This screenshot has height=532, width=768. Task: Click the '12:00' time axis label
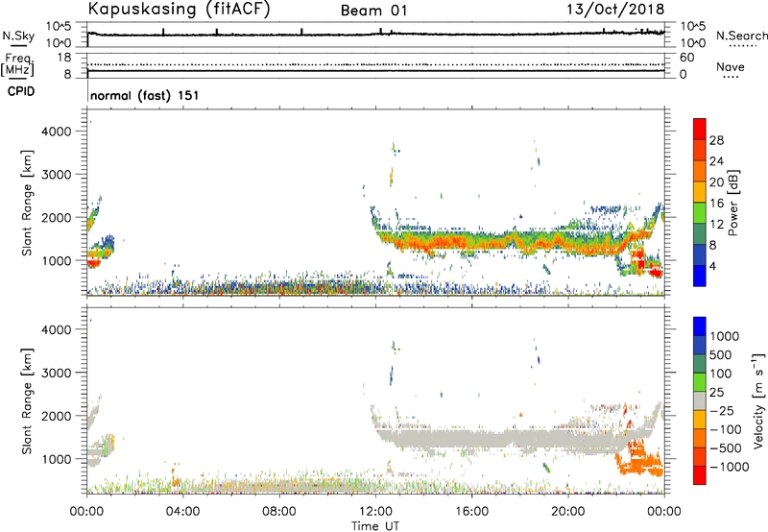(x=375, y=512)
